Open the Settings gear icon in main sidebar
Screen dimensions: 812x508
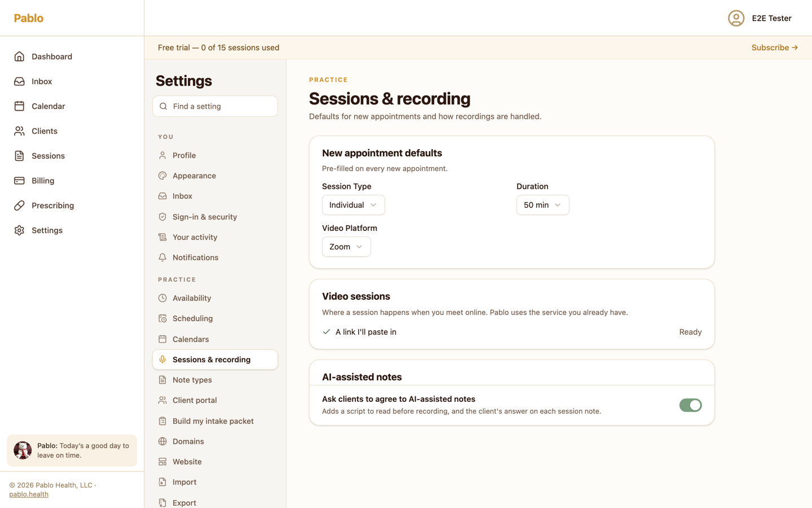click(19, 230)
